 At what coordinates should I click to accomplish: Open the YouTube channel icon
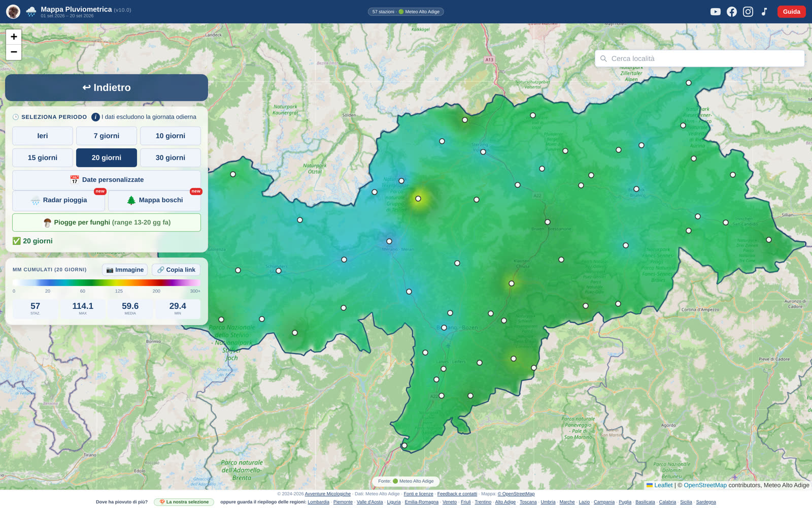tap(715, 12)
